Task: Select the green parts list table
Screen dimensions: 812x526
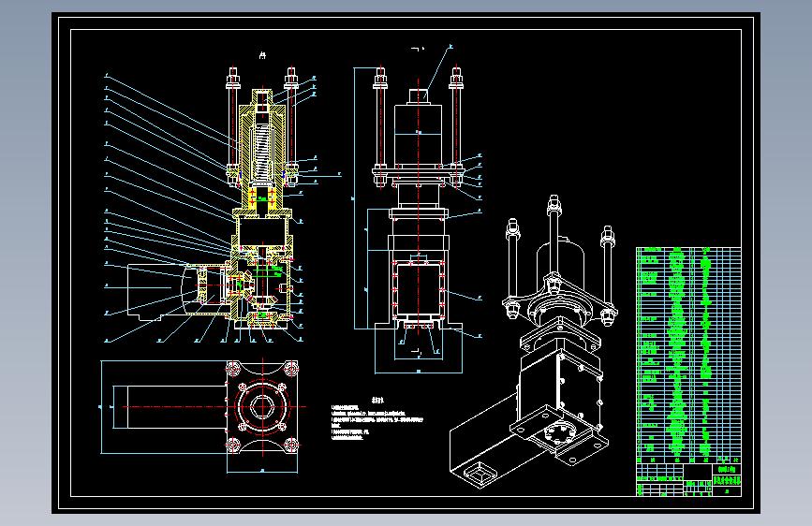Action: coord(688,355)
